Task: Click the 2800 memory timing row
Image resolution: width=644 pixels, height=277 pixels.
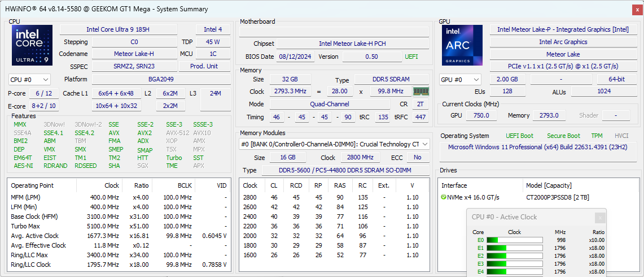Action: tap(334, 197)
